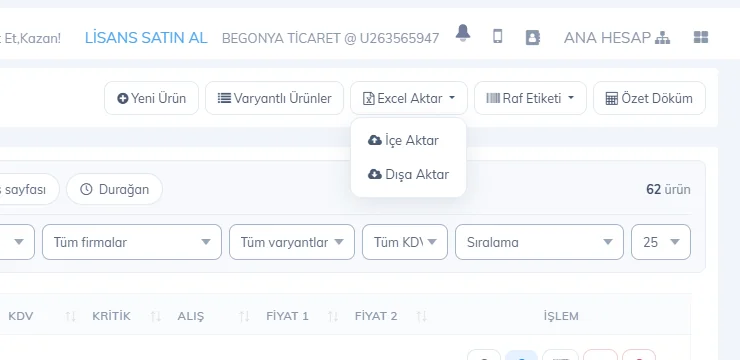Click the 62 ürün count text

click(x=668, y=190)
